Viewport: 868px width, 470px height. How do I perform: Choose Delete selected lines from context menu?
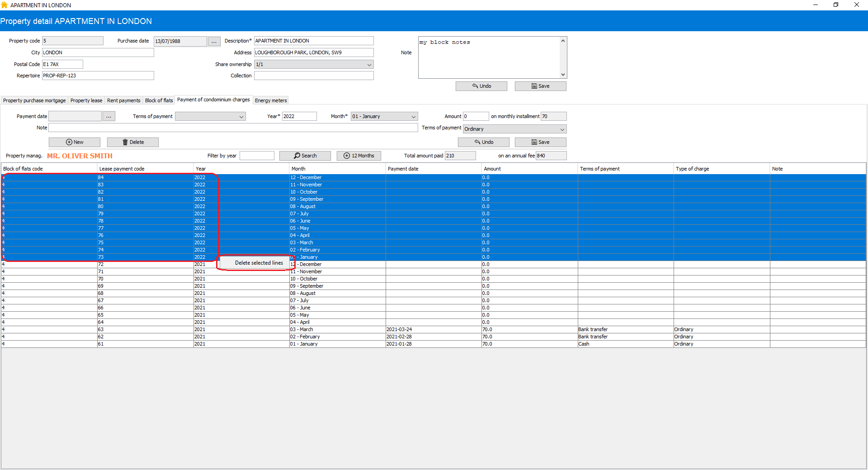click(259, 263)
